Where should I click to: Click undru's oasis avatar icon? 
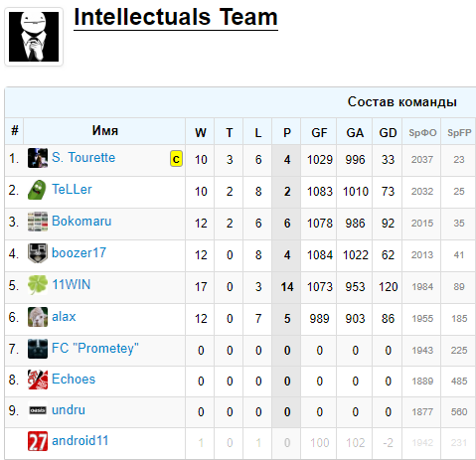click(38, 410)
